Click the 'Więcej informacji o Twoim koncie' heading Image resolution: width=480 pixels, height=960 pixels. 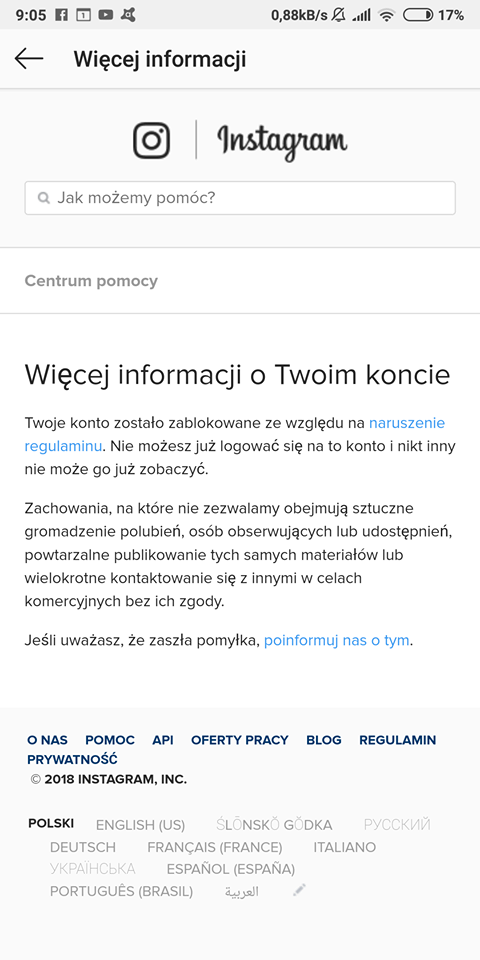pyautogui.click(x=238, y=375)
